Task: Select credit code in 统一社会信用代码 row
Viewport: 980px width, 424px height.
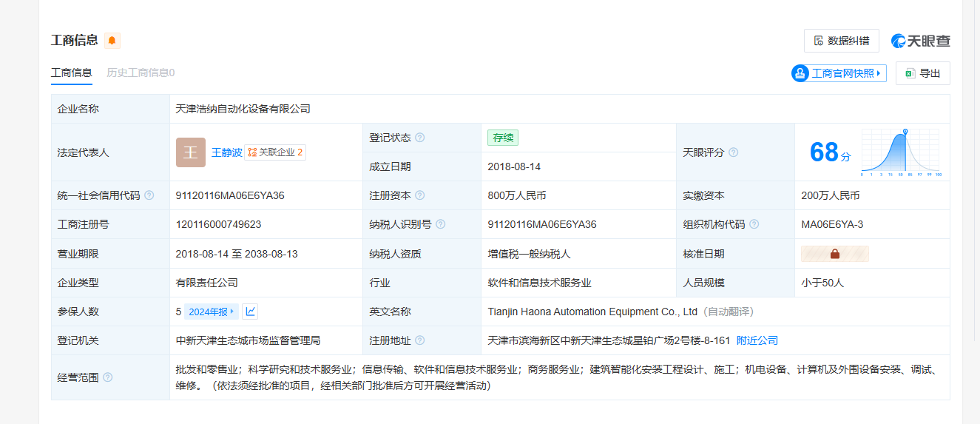Action: [230, 195]
